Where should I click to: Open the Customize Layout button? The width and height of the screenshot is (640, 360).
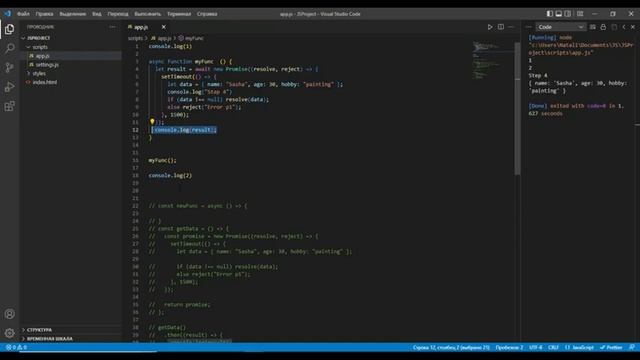[x=580, y=13]
